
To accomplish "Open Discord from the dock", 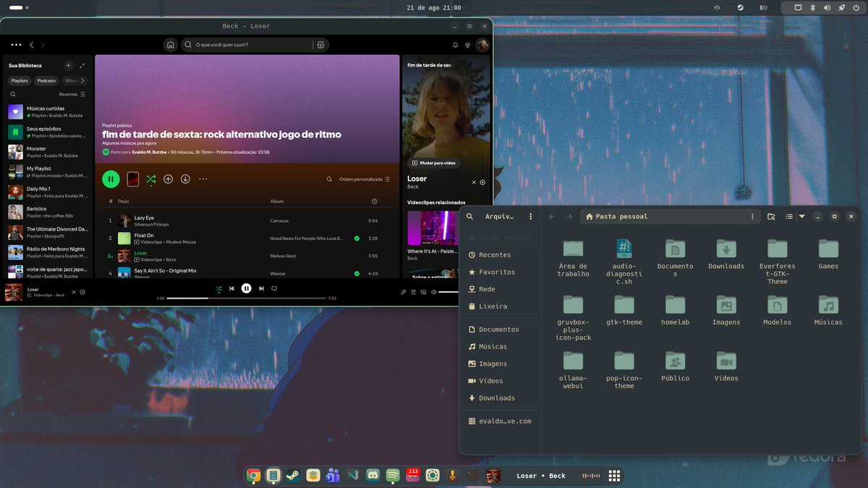I will point(373,476).
